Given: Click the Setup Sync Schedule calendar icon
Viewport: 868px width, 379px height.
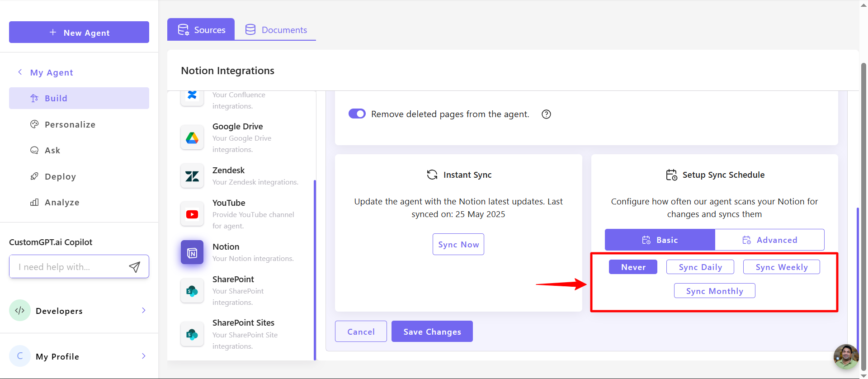Looking at the screenshot, I should pyautogui.click(x=672, y=175).
